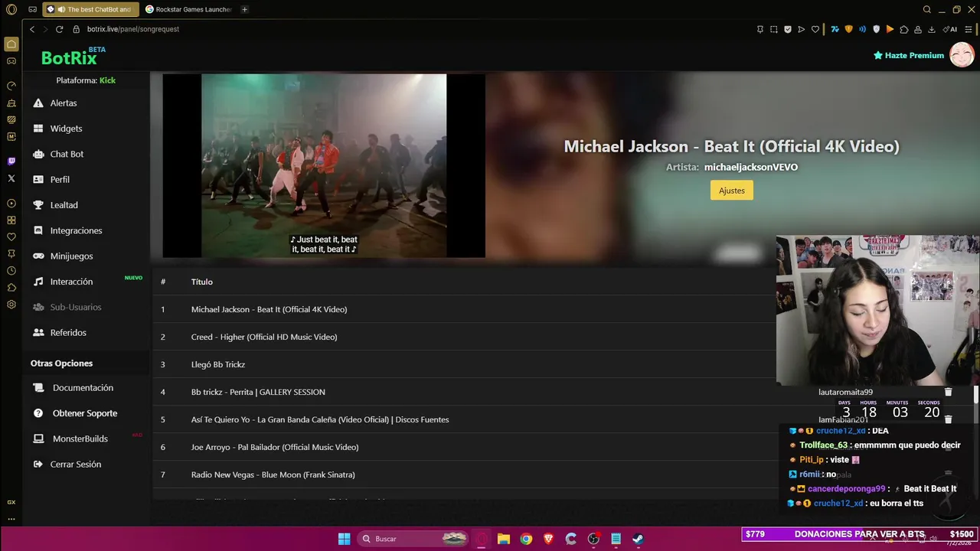Viewport: 980px width, 551px height.
Task: Delete the song requested by IamFabian201
Action: click(x=948, y=419)
